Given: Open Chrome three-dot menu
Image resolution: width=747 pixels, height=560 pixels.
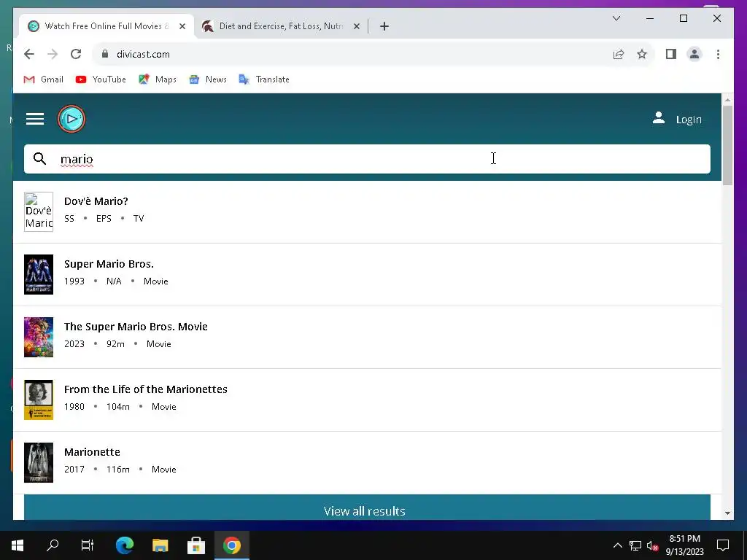Looking at the screenshot, I should click(x=718, y=54).
